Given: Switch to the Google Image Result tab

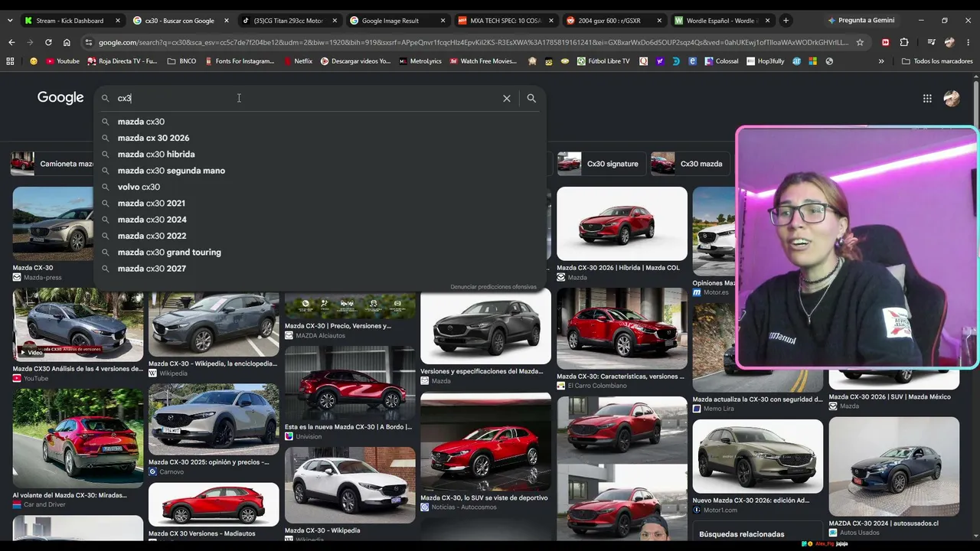Looking at the screenshot, I should coord(397,21).
